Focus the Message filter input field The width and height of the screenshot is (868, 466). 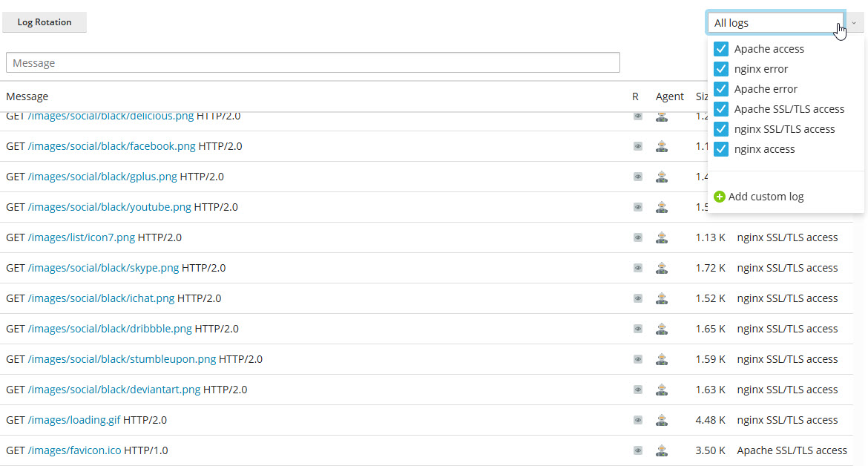pos(312,63)
